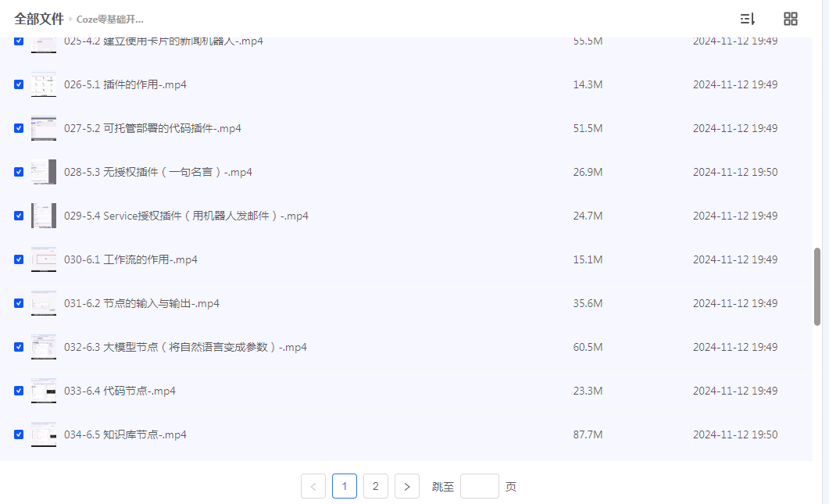Click the vertical scrollbar thumb
829x504 pixels.
(817, 286)
